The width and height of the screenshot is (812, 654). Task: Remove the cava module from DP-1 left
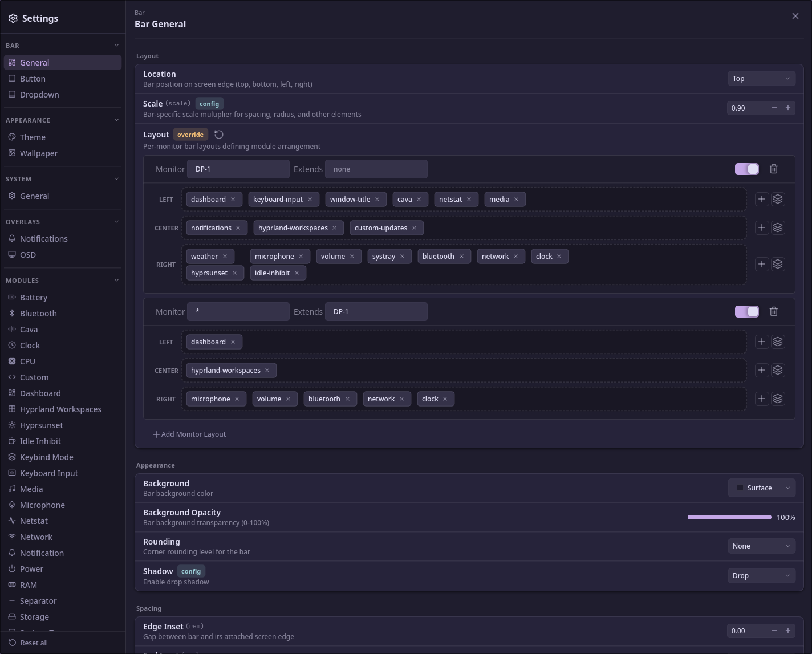tap(419, 200)
